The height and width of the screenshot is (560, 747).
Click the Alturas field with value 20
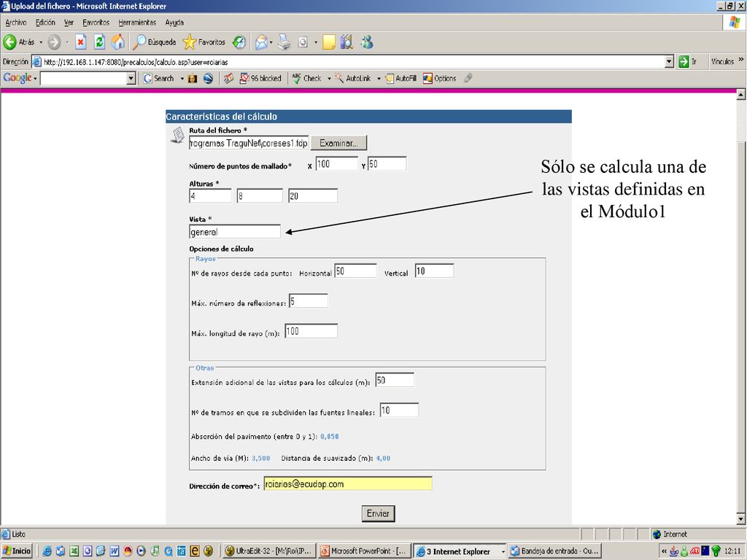pos(312,195)
